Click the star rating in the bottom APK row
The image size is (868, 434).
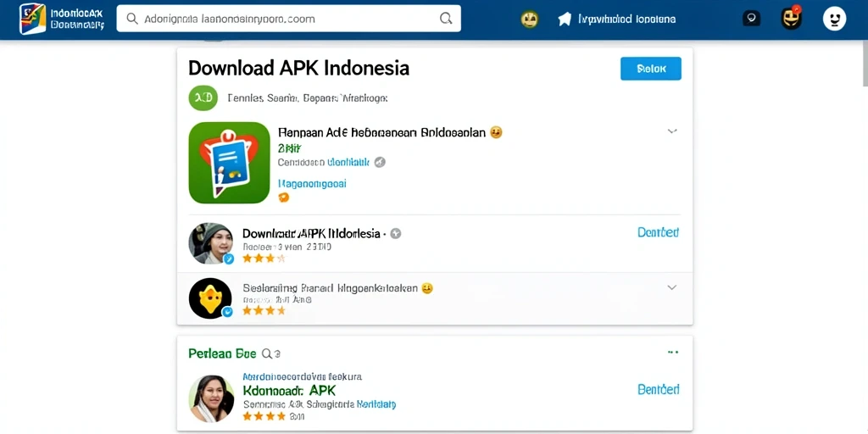[x=264, y=415]
